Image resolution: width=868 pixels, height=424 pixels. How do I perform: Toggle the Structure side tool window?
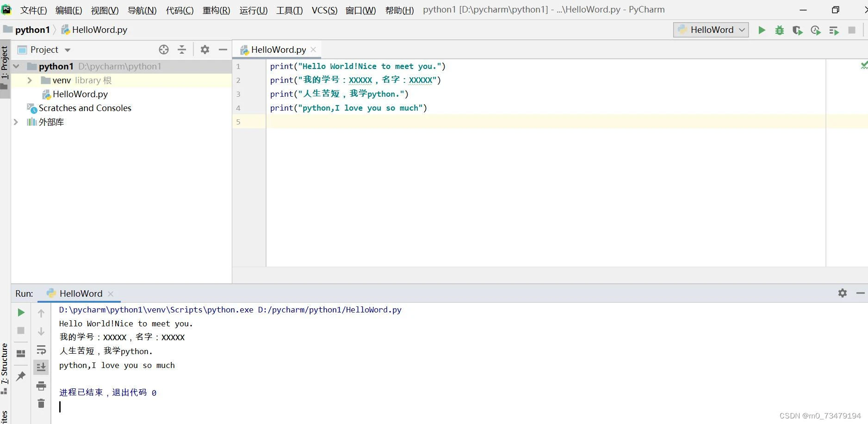click(5, 369)
